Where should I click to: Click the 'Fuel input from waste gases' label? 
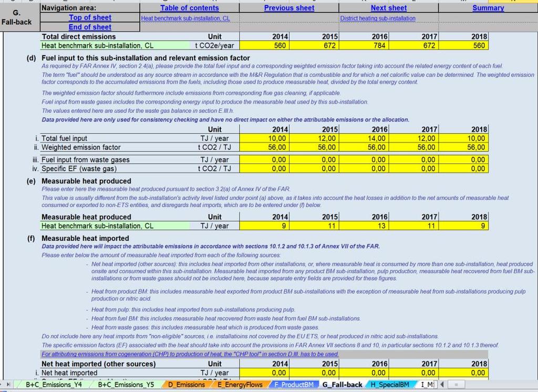[86, 160]
